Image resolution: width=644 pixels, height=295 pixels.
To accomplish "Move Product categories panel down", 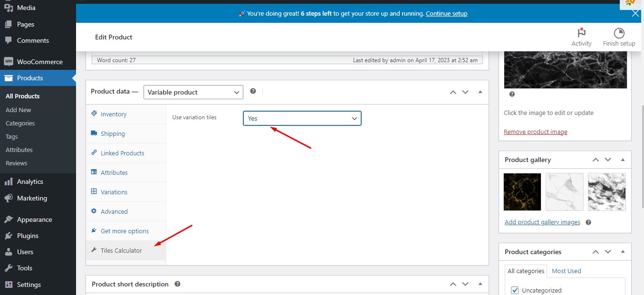I will 608,252.
